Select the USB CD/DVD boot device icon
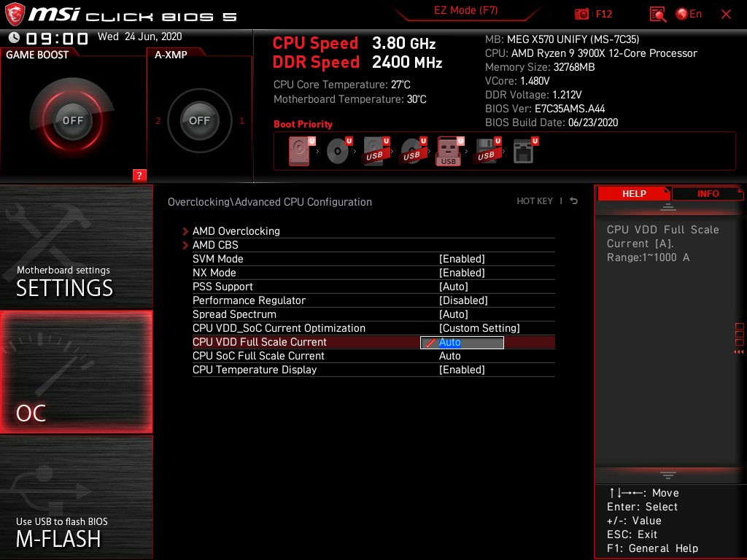Image resolution: width=747 pixels, height=560 pixels. (x=412, y=151)
